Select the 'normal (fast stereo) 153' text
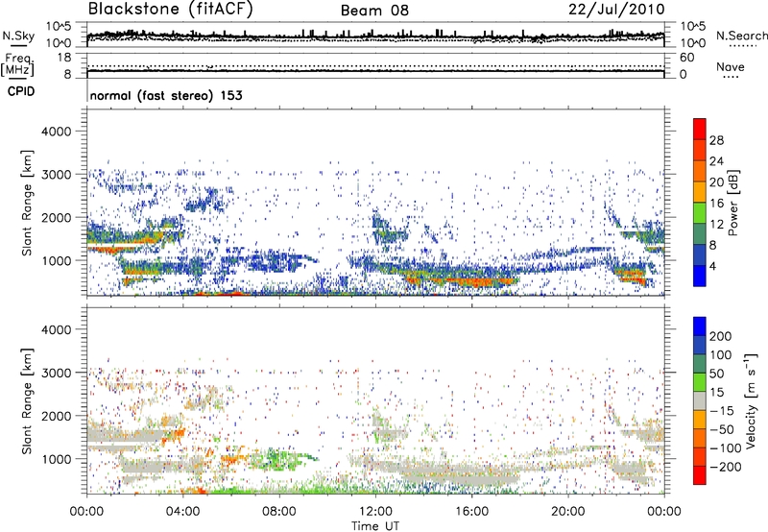This screenshot has width=768, height=532. pyautogui.click(x=166, y=95)
